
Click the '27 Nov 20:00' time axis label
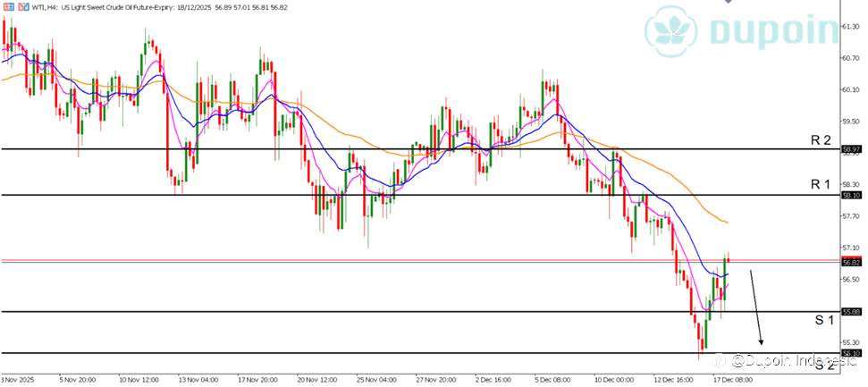point(435,381)
